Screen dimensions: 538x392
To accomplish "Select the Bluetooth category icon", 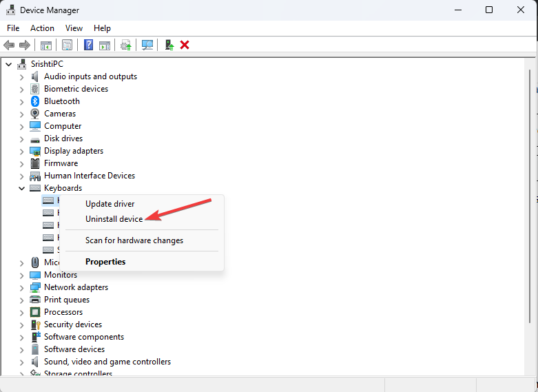I will click(35, 101).
